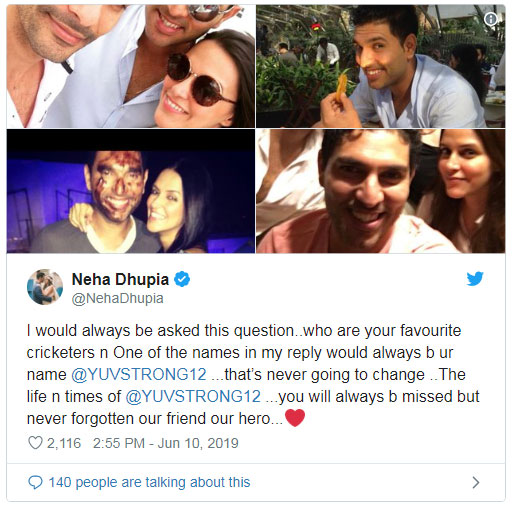Open Neha Dhupia's profile avatar
521x507 pixels.
pyautogui.click(x=45, y=287)
